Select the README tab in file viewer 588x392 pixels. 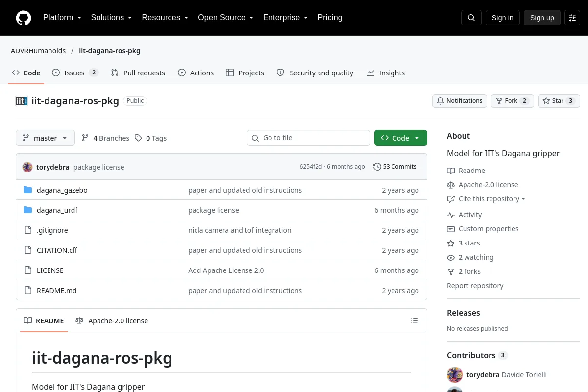click(44, 321)
